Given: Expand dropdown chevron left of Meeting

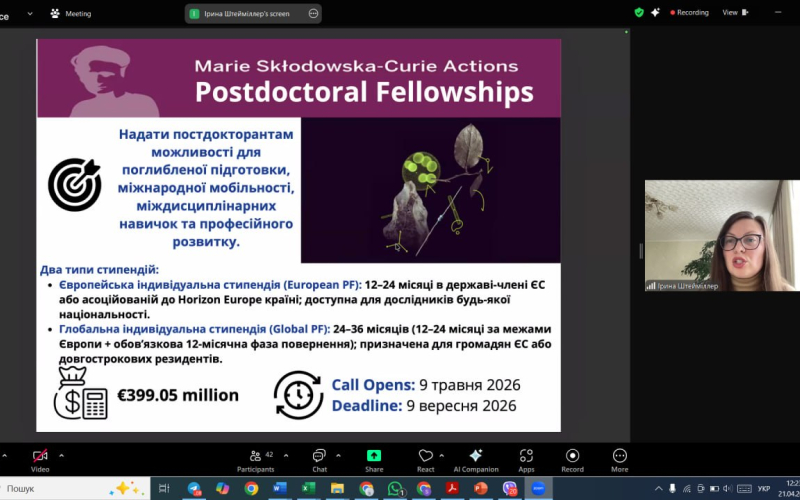Looking at the screenshot, I should tap(30, 14).
